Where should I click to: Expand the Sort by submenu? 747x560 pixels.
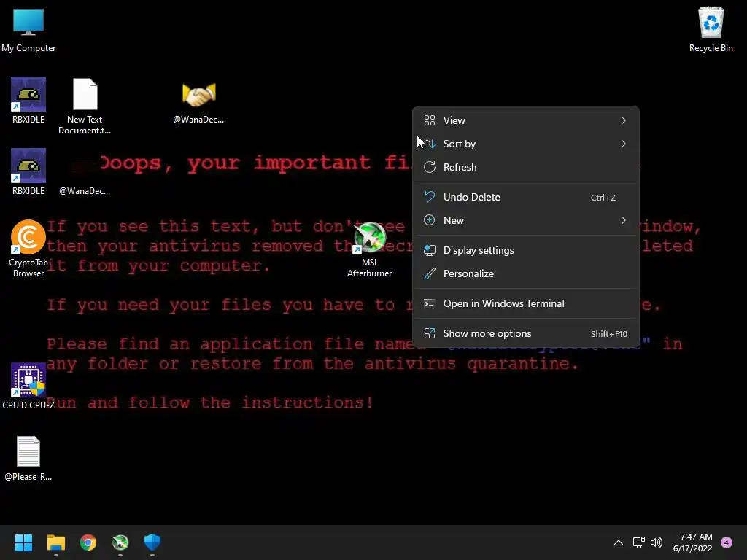[x=525, y=144]
